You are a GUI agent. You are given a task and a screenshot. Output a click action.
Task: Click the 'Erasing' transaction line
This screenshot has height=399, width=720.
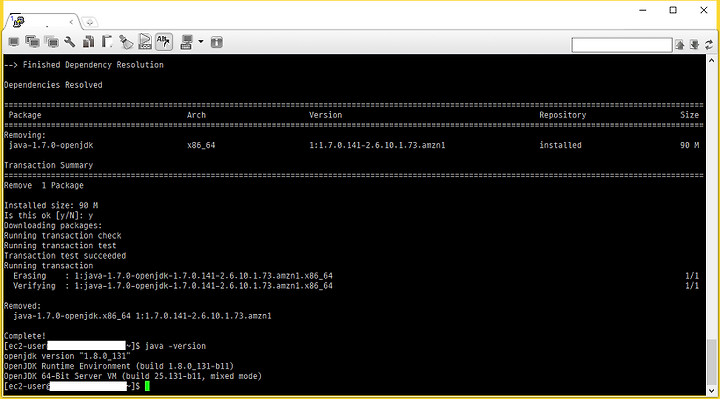click(x=173, y=276)
